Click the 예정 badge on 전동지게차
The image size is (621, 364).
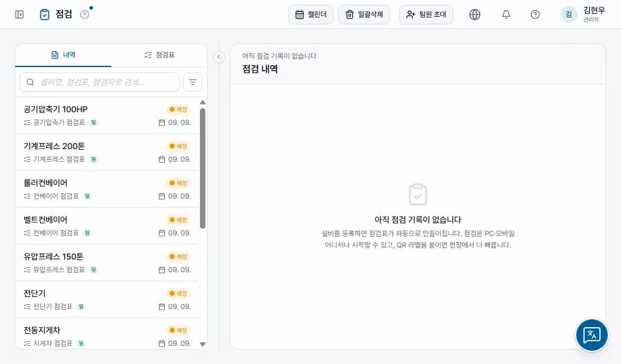[x=178, y=330]
